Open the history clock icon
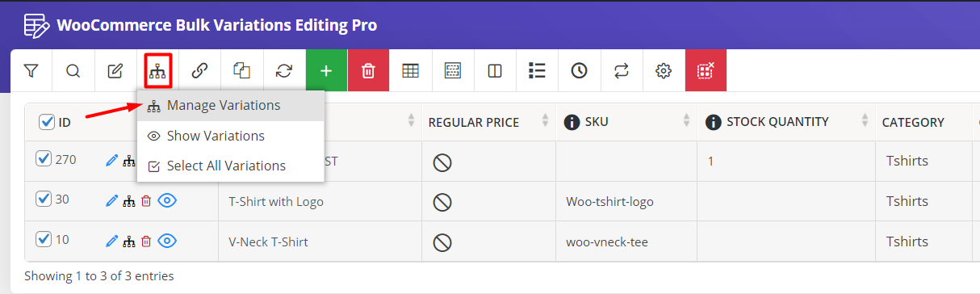The width and height of the screenshot is (980, 294). (579, 71)
